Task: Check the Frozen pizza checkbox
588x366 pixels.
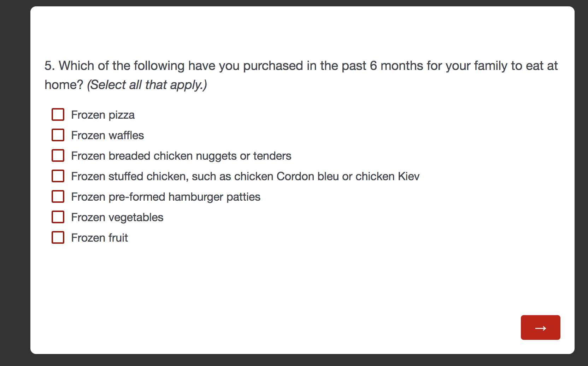Action: (x=58, y=114)
